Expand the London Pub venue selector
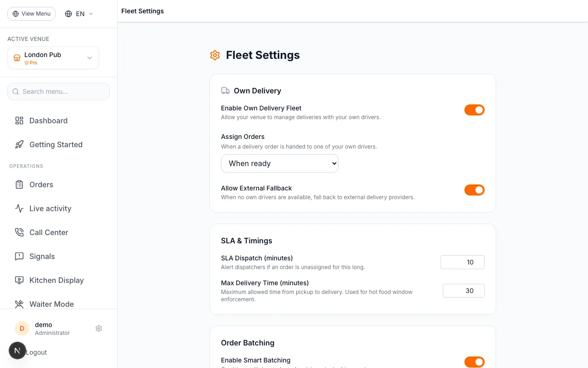This screenshot has width=588, height=368. pos(53,58)
